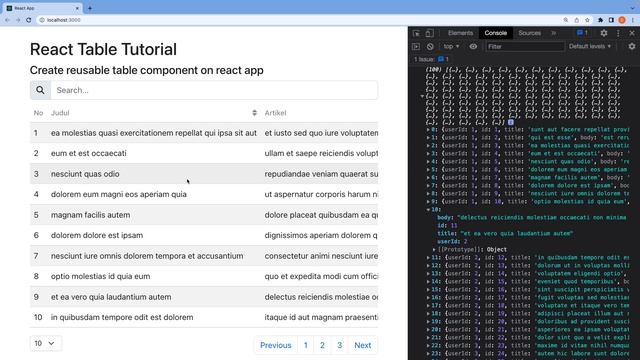Open the issues counter badge in the DevTools toolbar
The height and width of the screenshot is (360, 640).
pos(582,33)
